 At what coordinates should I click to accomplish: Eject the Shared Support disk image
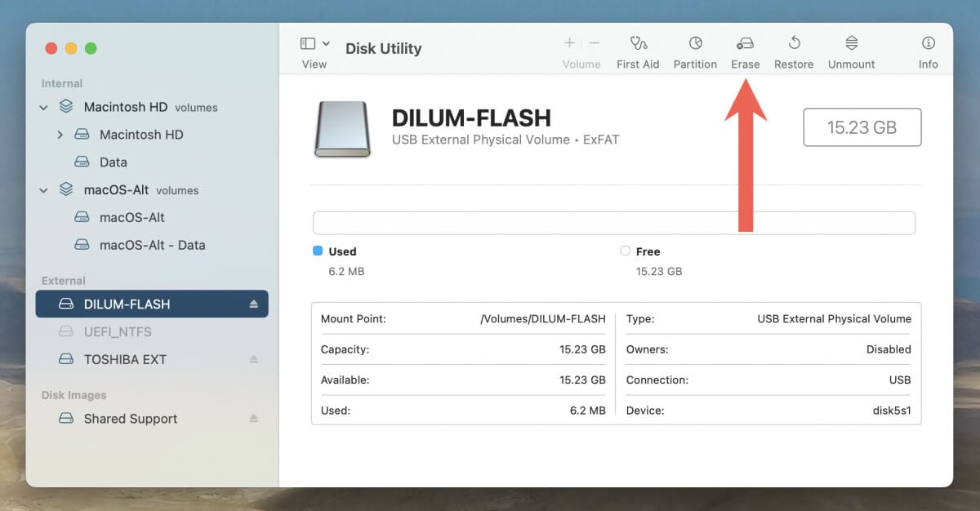tap(253, 419)
